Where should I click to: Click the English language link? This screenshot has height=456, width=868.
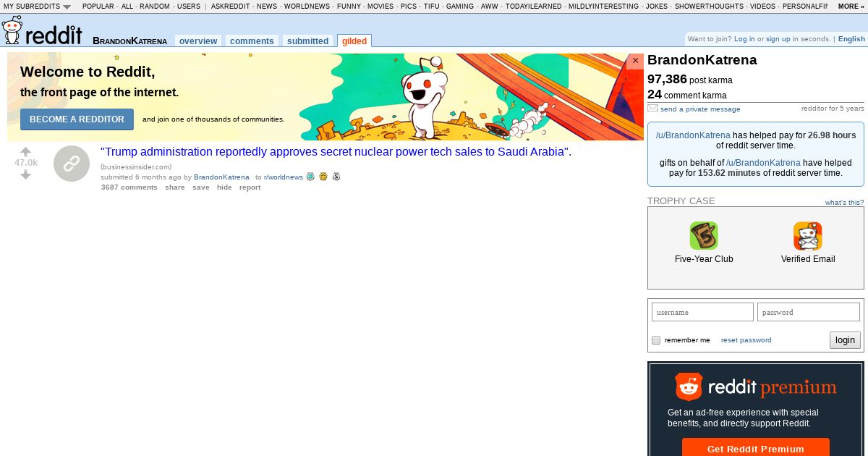(851, 39)
